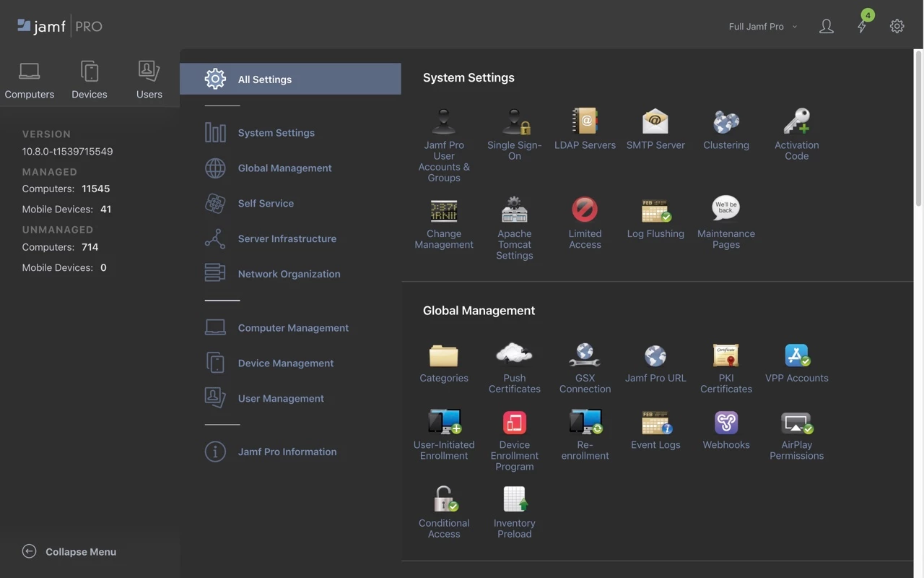Expand the Full Jamf Pro dropdown
Screen dimensions: 924x578
coord(763,27)
